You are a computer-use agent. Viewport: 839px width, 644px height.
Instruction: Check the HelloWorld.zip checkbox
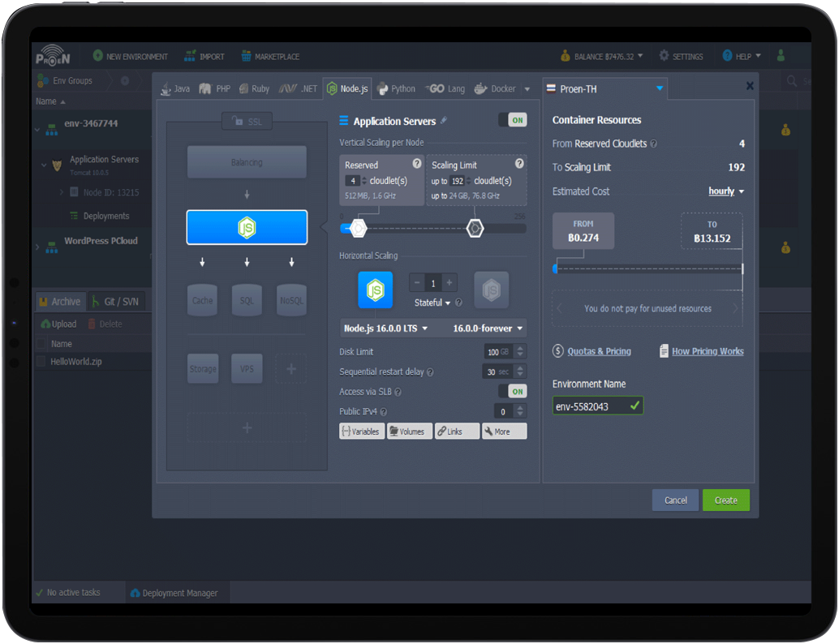(x=41, y=362)
